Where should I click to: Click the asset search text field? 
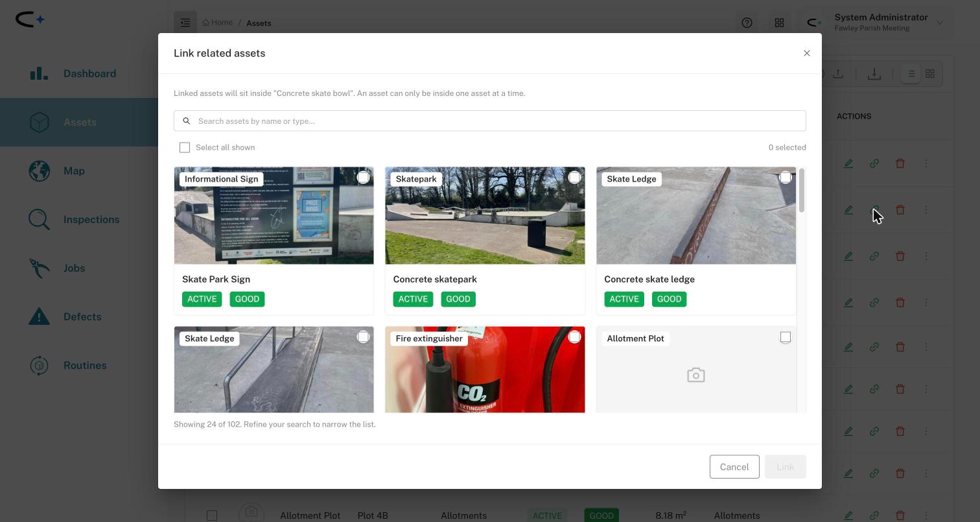[489, 121]
